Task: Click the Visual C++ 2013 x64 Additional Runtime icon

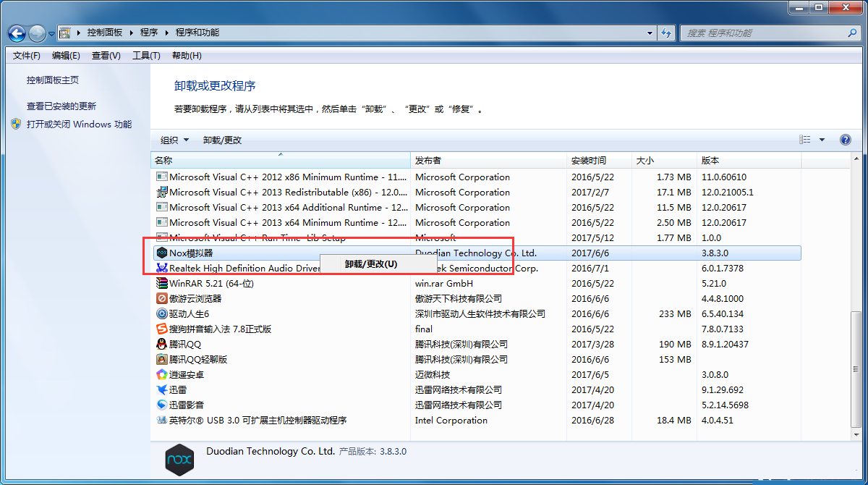Action: tap(162, 207)
